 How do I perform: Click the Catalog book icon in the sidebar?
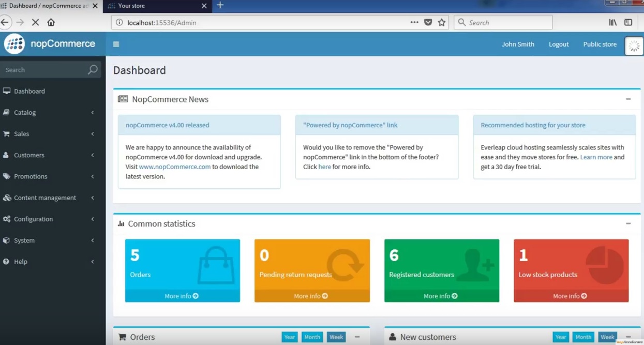(x=6, y=112)
